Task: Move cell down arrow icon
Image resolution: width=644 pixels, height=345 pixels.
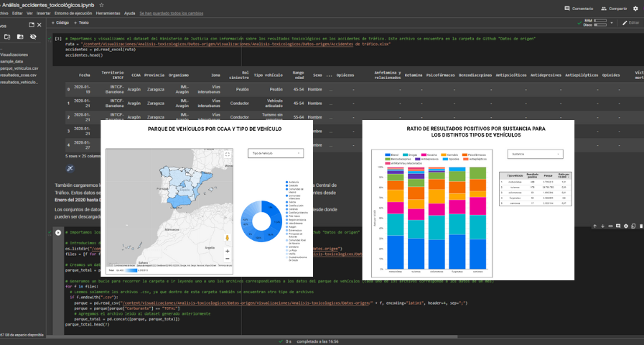Action: [x=602, y=226]
